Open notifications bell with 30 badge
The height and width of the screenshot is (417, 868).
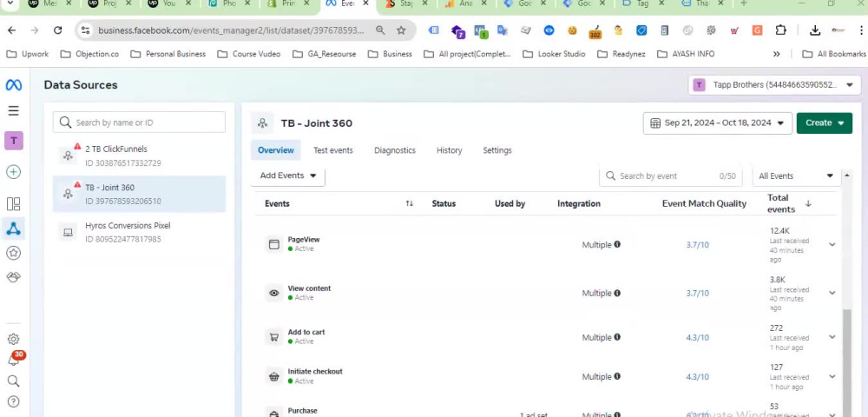click(x=14, y=360)
